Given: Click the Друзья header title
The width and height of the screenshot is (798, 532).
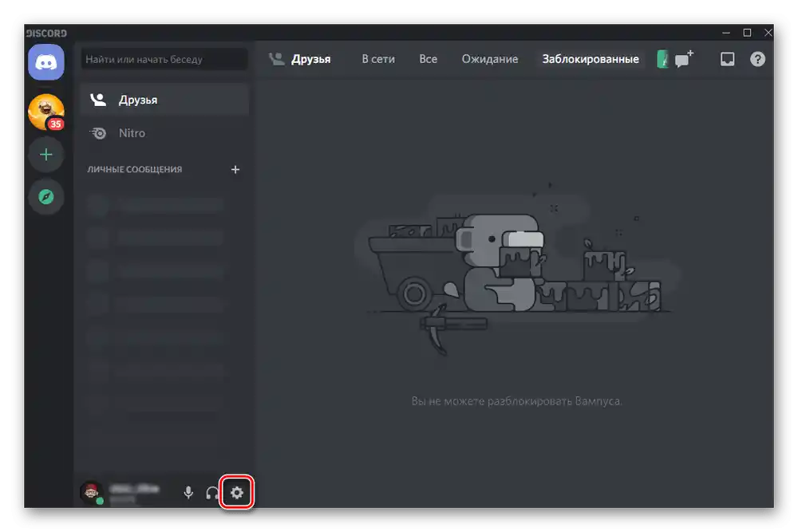Looking at the screenshot, I should (x=310, y=59).
